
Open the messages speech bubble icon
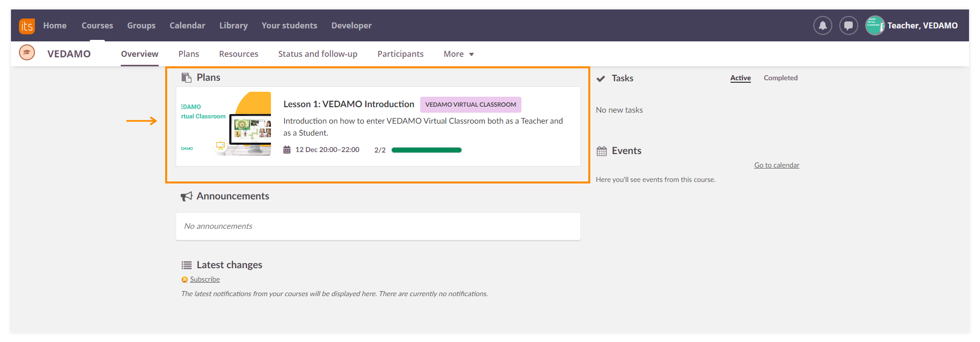pyautogui.click(x=848, y=25)
